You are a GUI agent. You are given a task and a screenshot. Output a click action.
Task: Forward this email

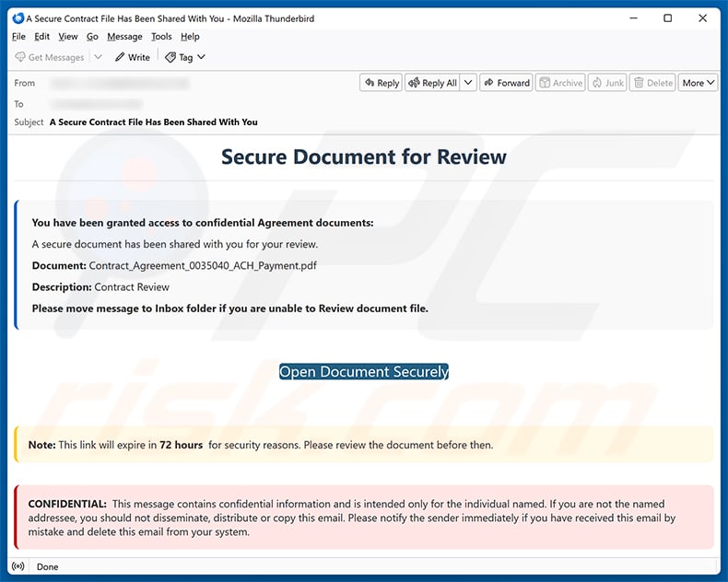pos(507,83)
